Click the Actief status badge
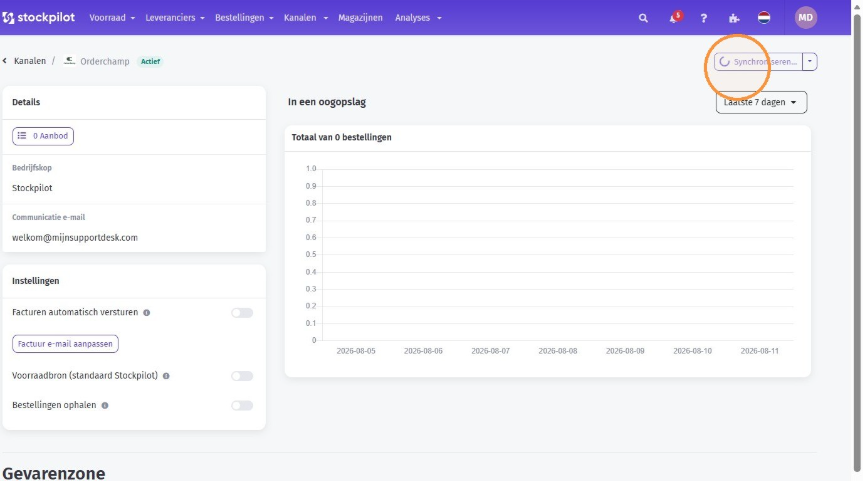Screen dimensions: 864x481 pos(150,61)
